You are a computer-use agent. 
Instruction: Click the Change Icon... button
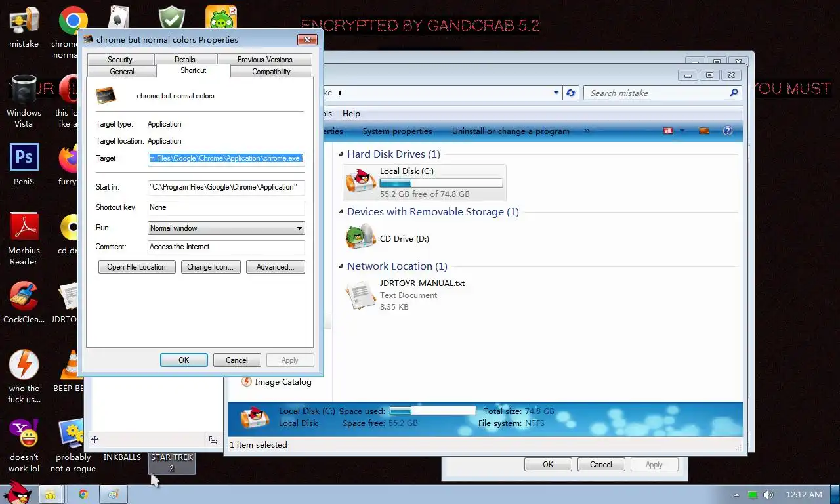(x=210, y=267)
